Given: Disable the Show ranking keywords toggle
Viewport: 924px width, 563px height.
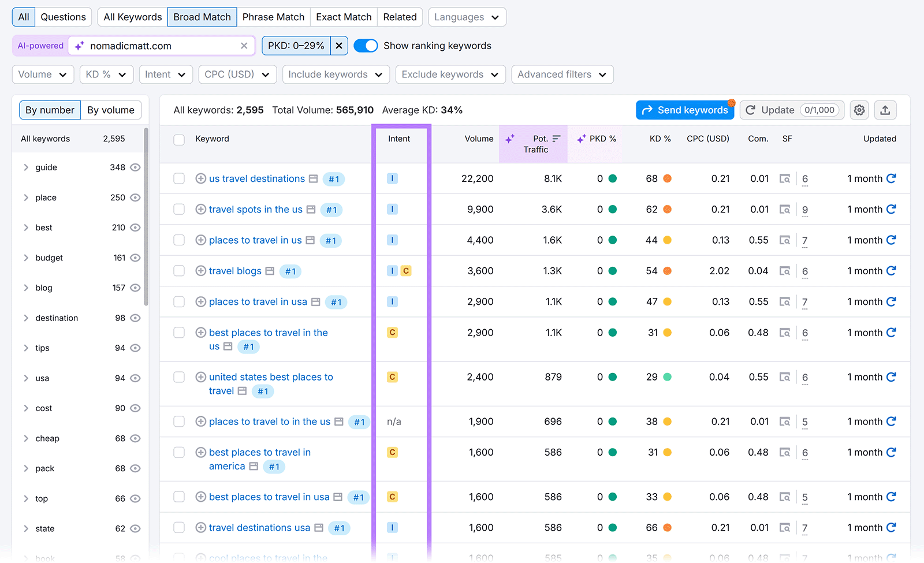Looking at the screenshot, I should (x=366, y=45).
